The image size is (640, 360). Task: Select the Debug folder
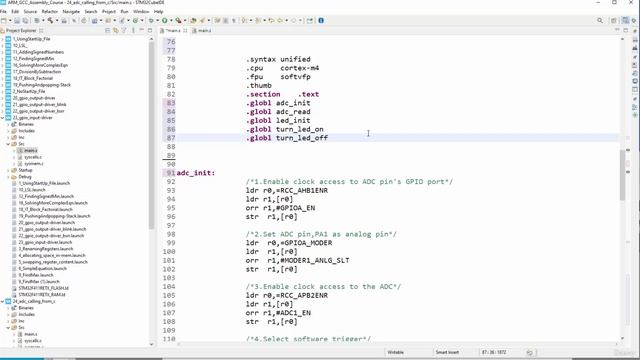point(25,177)
